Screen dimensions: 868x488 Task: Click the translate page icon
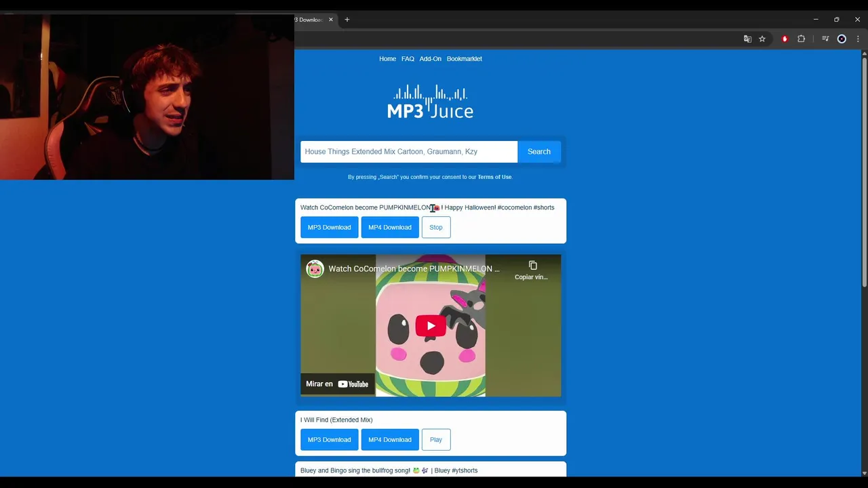pos(747,39)
